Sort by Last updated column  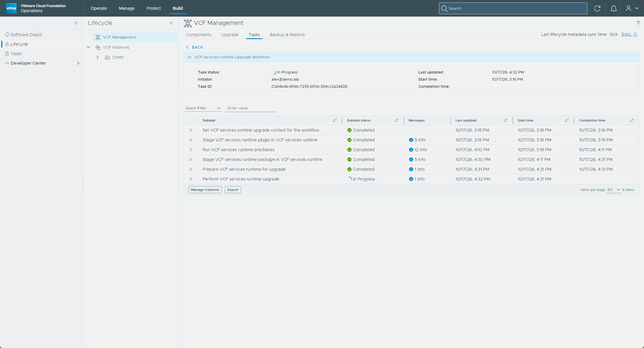coord(505,120)
